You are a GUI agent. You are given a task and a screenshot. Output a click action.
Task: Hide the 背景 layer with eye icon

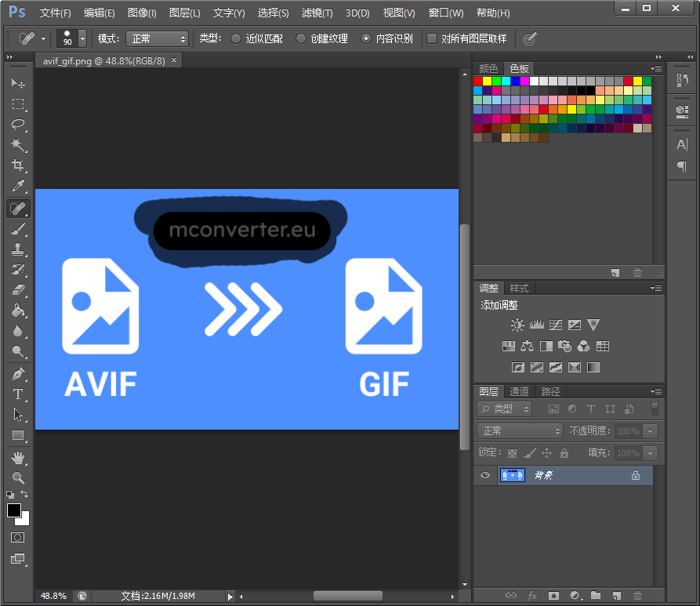pyautogui.click(x=485, y=475)
